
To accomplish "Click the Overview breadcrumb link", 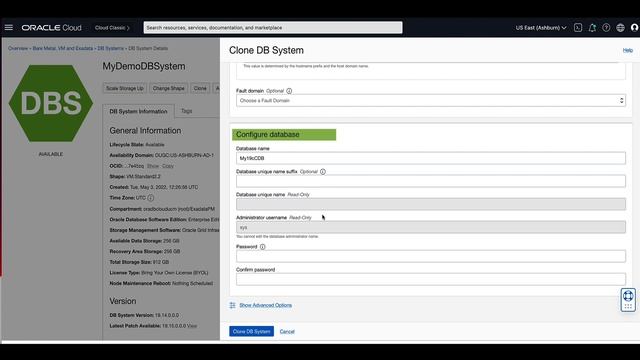I will 18,48.
